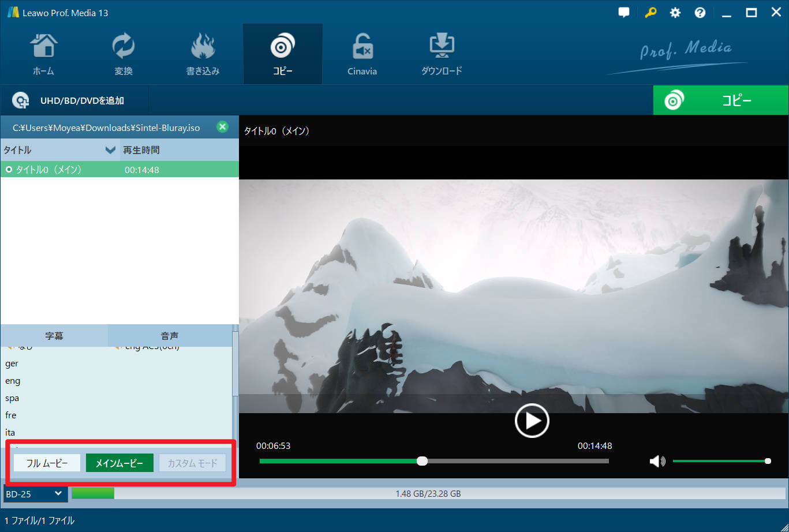This screenshot has width=789, height=532.
Task: Open help question mark icon
Action: coord(700,13)
